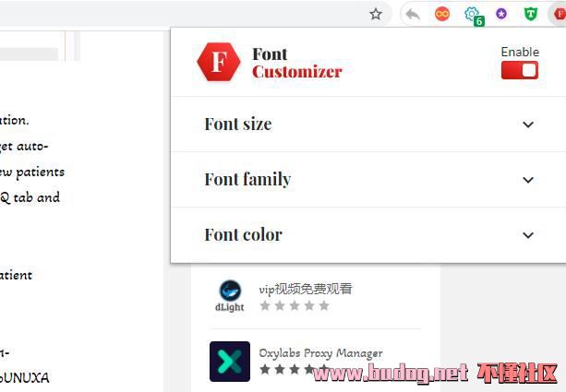Click the 'tab and' text on page
Screen dimensions: 566x392
(x=36, y=197)
